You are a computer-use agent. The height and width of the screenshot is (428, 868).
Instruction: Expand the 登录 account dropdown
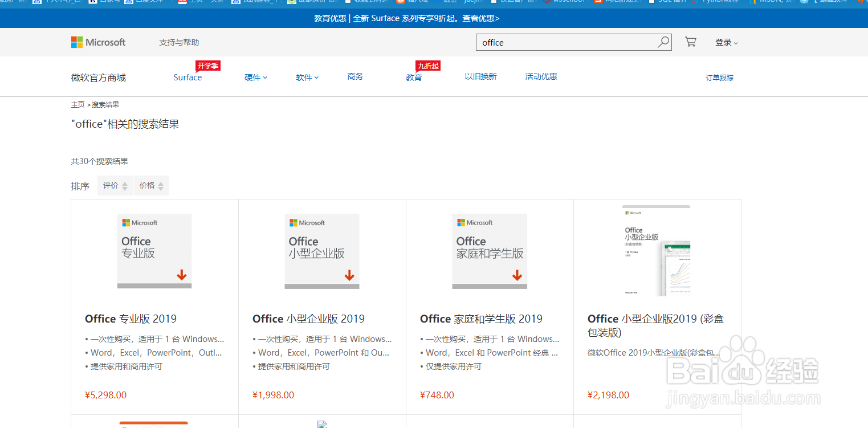click(x=726, y=42)
